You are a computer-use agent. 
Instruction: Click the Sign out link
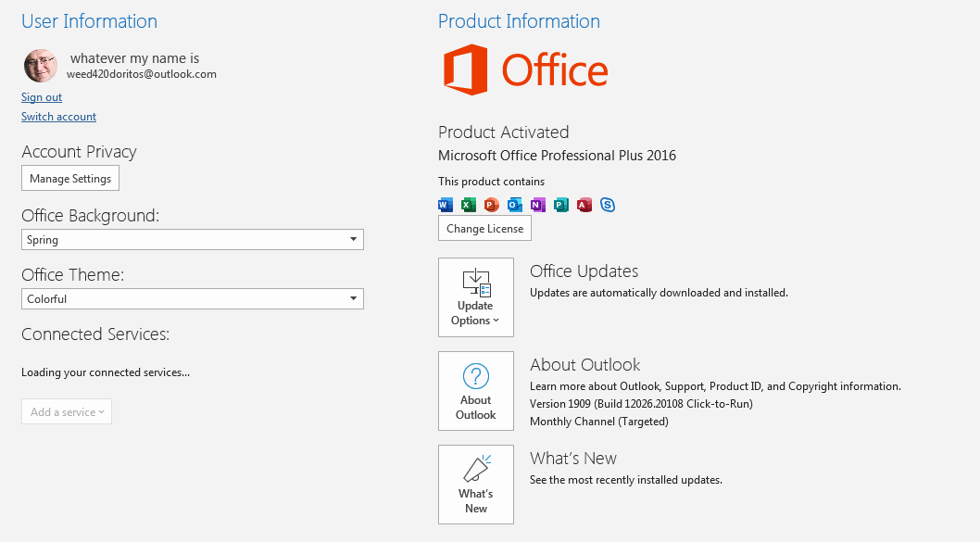42,97
